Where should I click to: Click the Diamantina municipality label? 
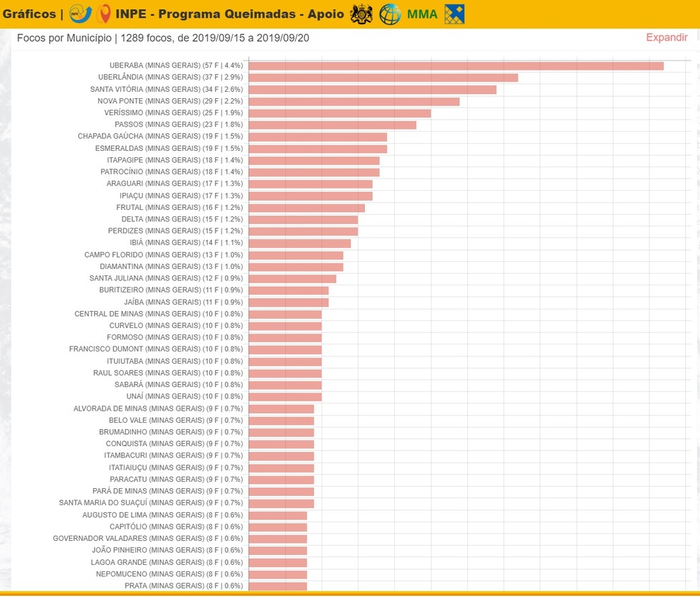pos(171,266)
